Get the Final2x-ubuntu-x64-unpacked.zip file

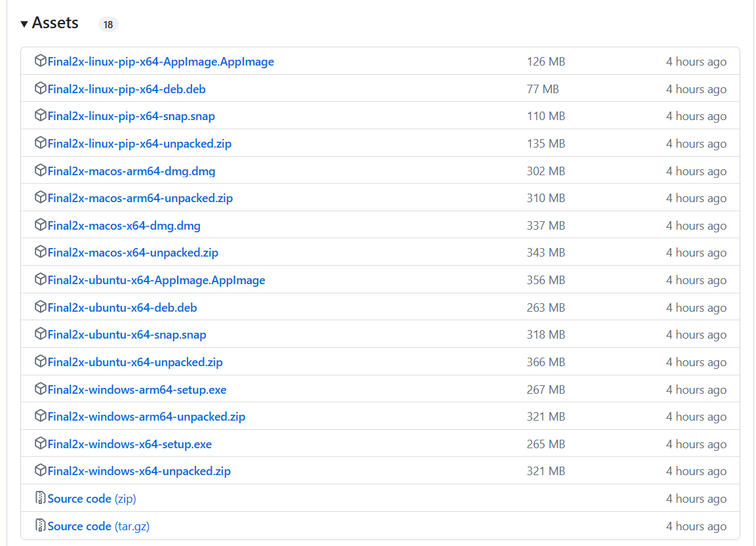click(135, 362)
